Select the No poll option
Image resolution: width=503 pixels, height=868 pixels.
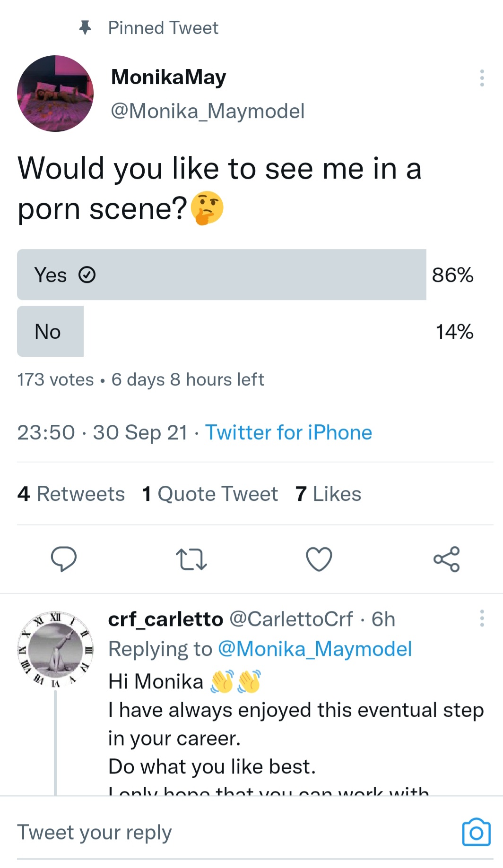tap(50, 331)
